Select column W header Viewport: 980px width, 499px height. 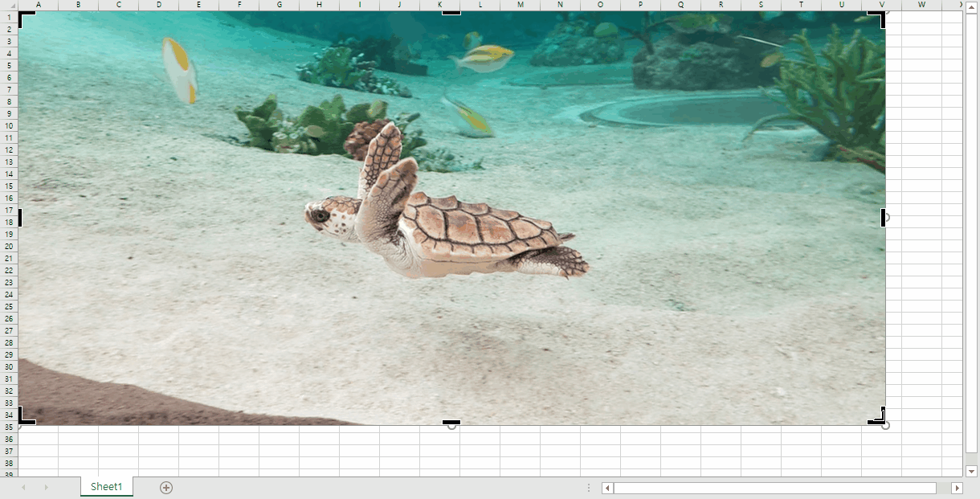922,5
